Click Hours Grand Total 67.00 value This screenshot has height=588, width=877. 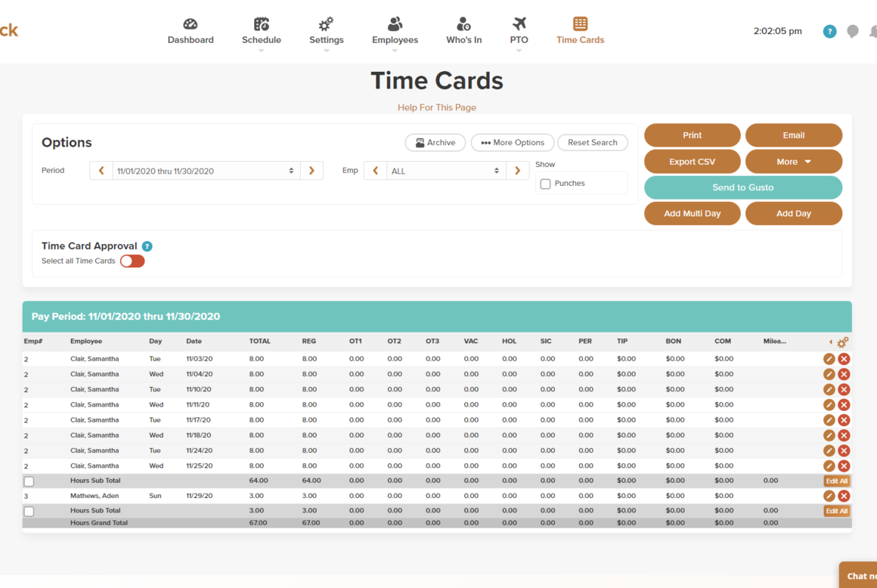258,523
